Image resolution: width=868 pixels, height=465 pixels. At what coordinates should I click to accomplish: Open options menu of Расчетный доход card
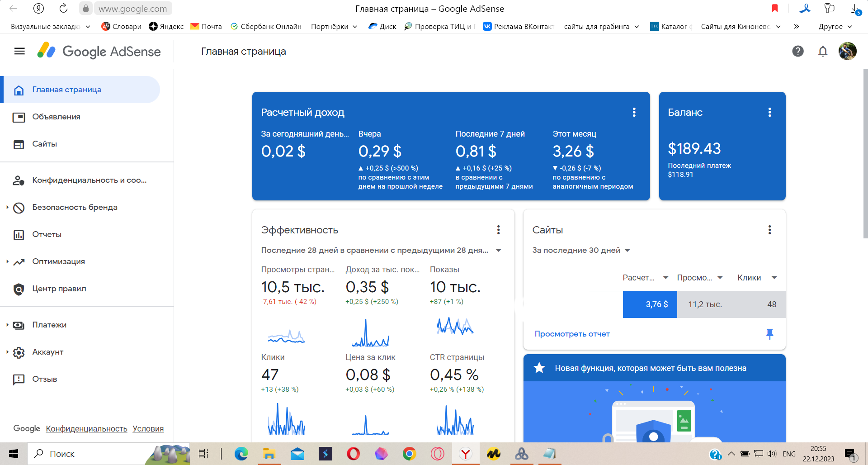634,112
